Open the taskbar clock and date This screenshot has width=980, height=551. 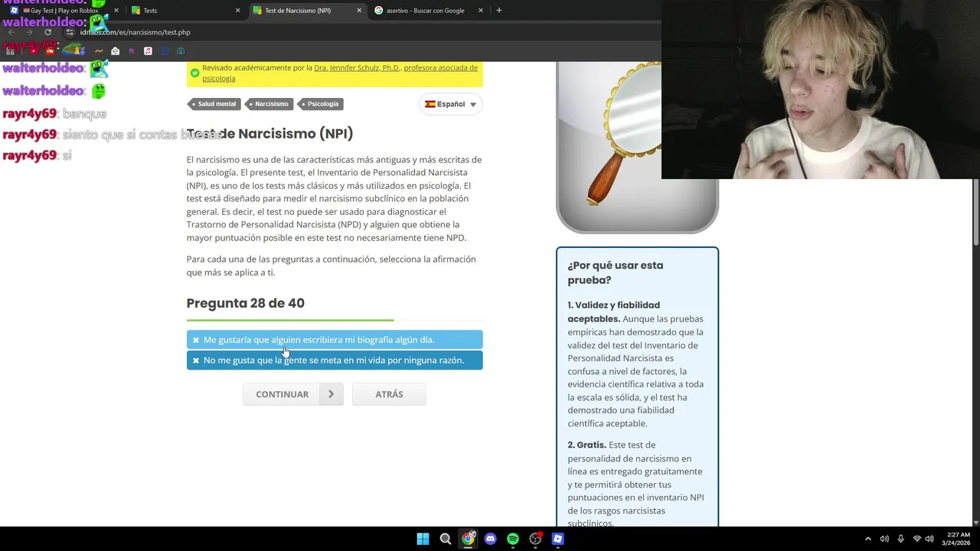point(957,539)
